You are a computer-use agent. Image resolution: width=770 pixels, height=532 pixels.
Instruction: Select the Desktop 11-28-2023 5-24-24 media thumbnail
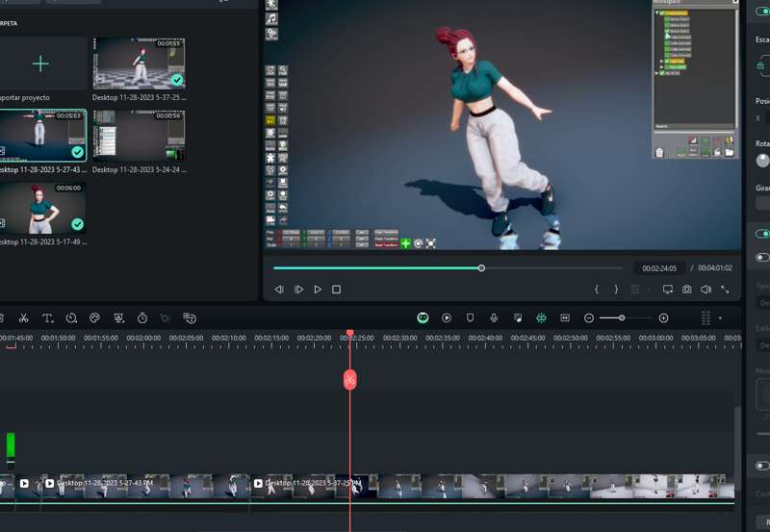click(x=139, y=136)
